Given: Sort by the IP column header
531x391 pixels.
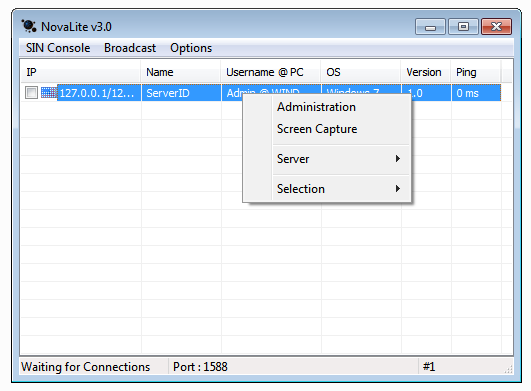Looking at the screenshot, I should pos(81,72).
